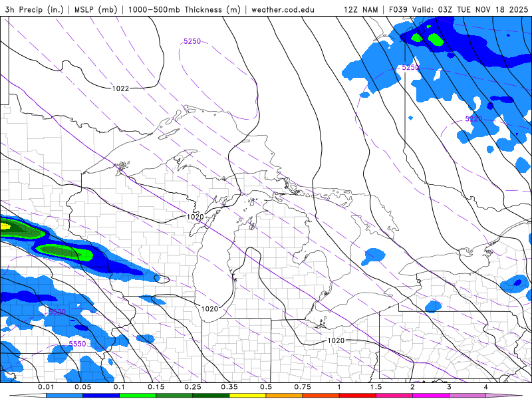Click the 0.35 legend value
The image size is (532, 399).
point(229,387)
